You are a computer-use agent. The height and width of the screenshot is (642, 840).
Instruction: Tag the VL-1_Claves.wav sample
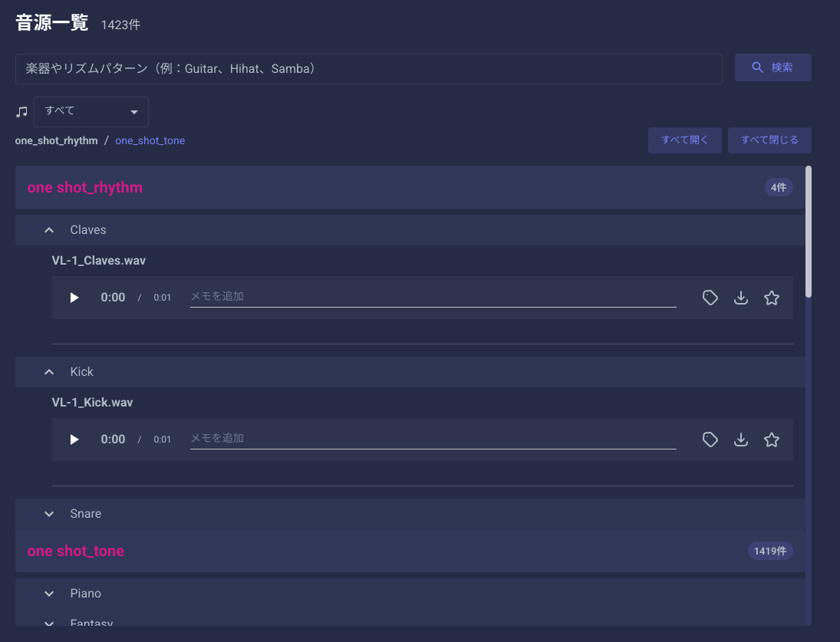coord(710,298)
